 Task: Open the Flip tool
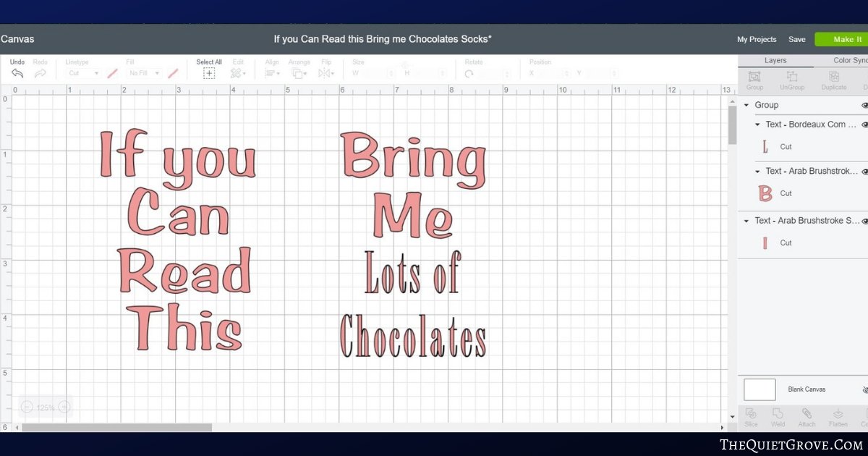pyautogui.click(x=326, y=73)
